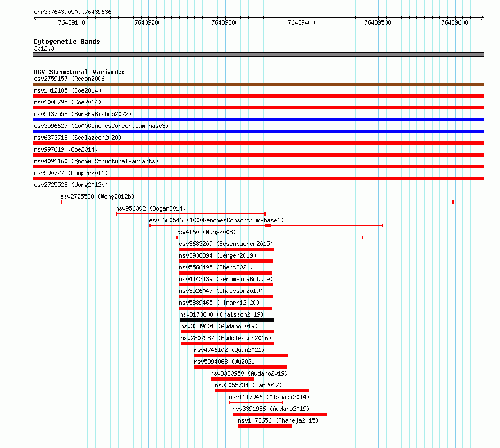Click the nsv1008795 (Coe2014) label
This screenshot has height=448, width=500.
click(x=67, y=102)
